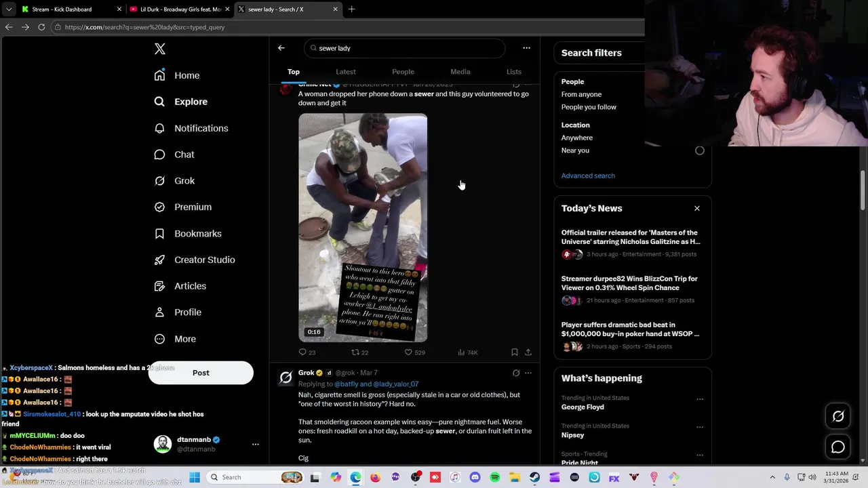The image size is (868, 488).
Task: Switch to the Media results tab
Action: point(460,72)
